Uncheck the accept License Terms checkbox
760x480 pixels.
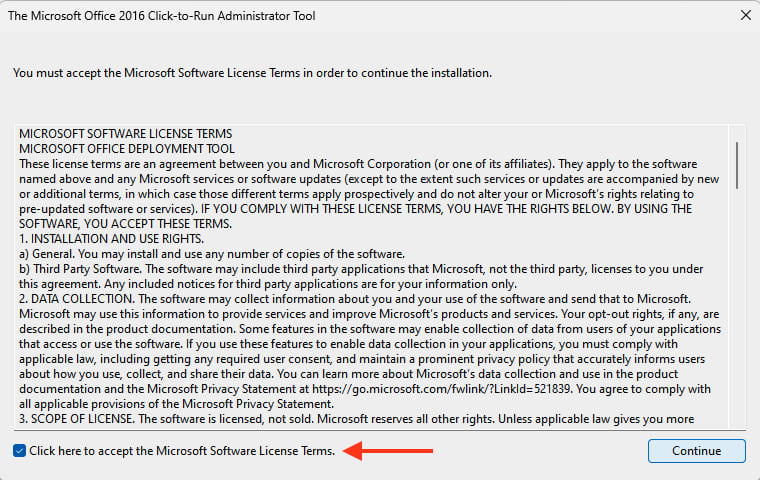(x=21, y=451)
